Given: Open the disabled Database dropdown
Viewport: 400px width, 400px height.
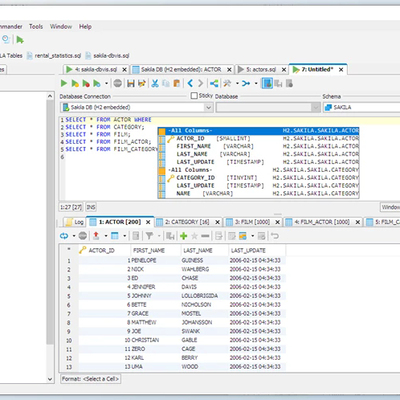Looking at the screenshot, I should click(268, 107).
